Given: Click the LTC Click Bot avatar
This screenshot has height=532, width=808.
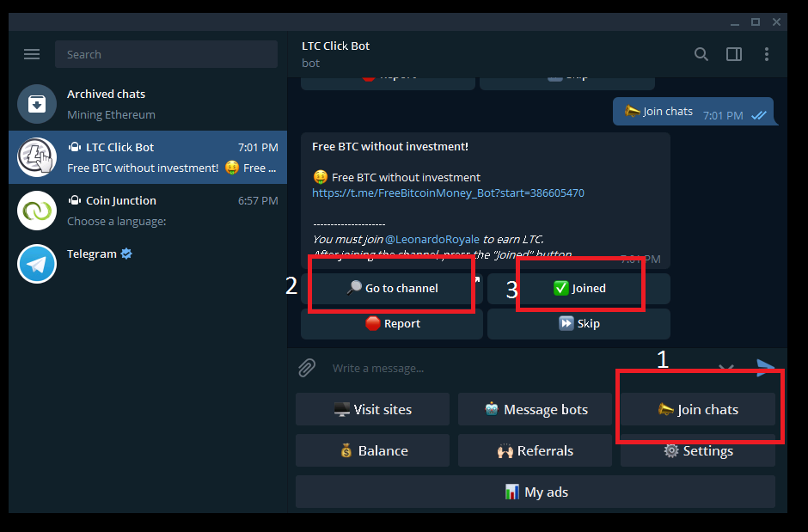Looking at the screenshot, I should pyautogui.click(x=37, y=157).
